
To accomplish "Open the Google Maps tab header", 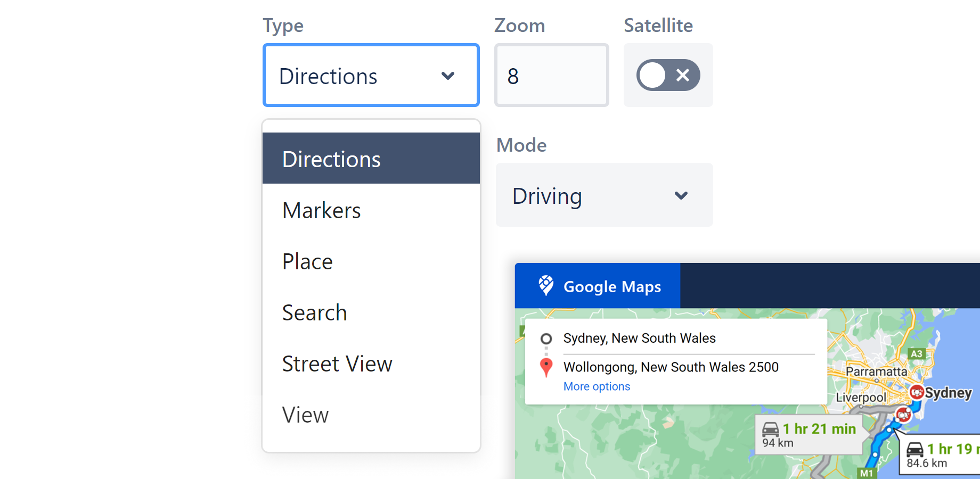I will [x=598, y=286].
